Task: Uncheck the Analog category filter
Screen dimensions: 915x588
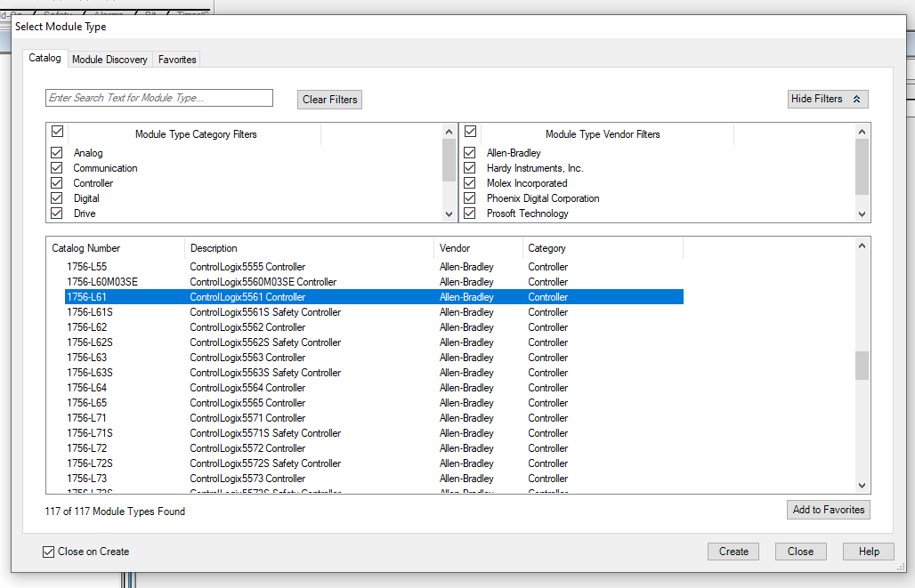Action: (57, 153)
